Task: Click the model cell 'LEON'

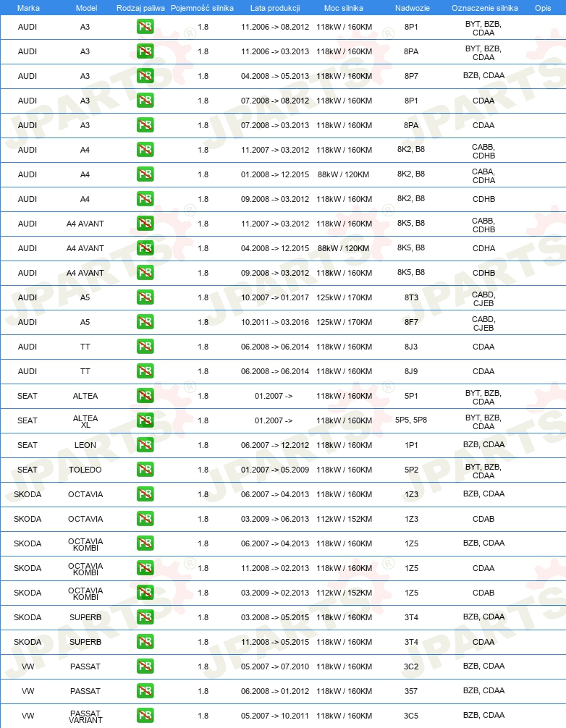Action: (85, 445)
